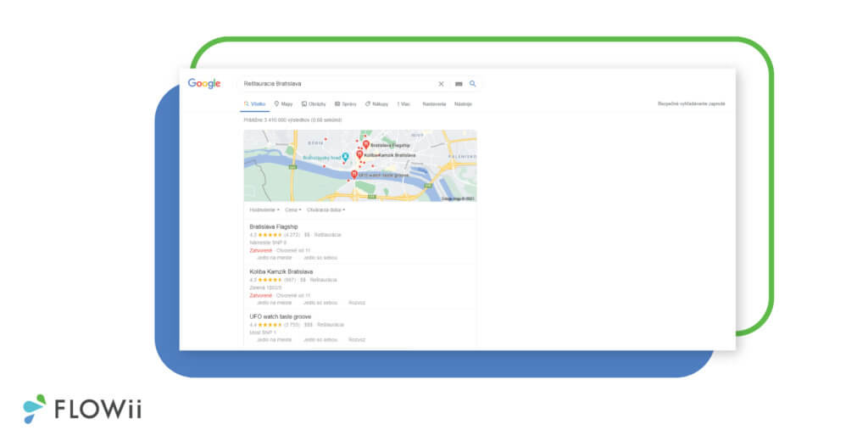This screenshot has width=868, height=441.
Task: Click the red Zatvorené status under Koliba Kamzík
Action: pos(261,295)
